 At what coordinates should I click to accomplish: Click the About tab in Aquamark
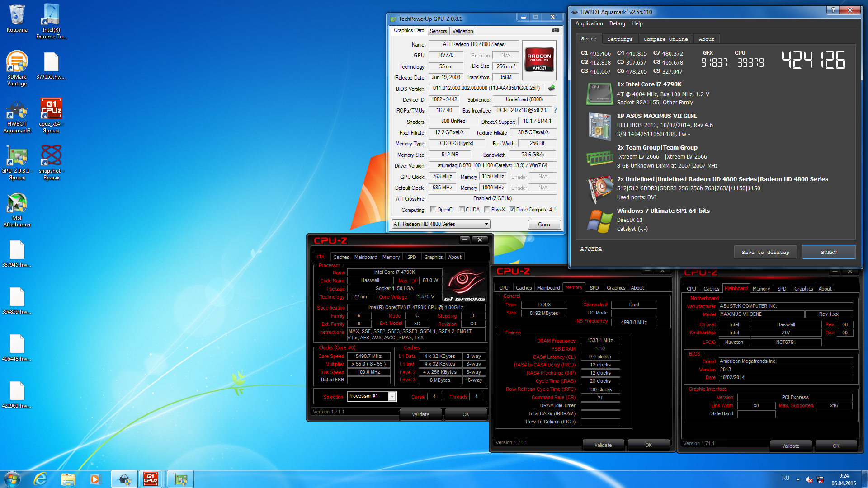[x=706, y=39]
